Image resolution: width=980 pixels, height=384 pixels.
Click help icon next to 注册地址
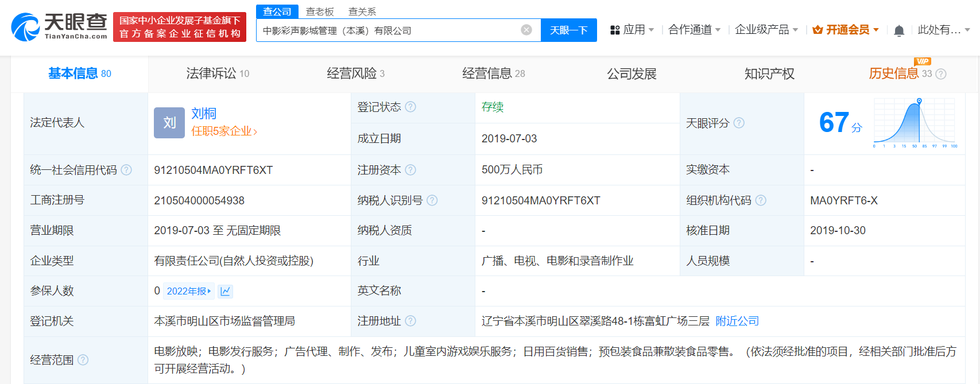pyautogui.click(x=410, y=321)
